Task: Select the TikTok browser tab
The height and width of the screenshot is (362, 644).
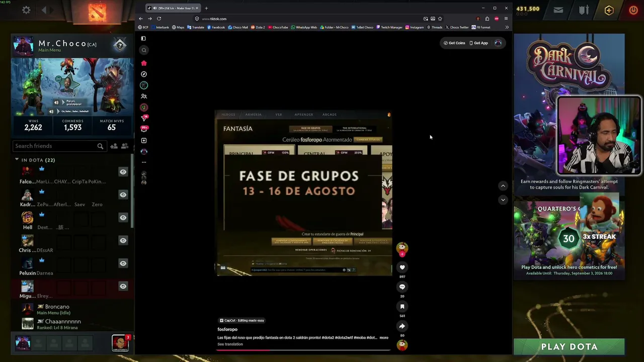Action: click(173, 8)
